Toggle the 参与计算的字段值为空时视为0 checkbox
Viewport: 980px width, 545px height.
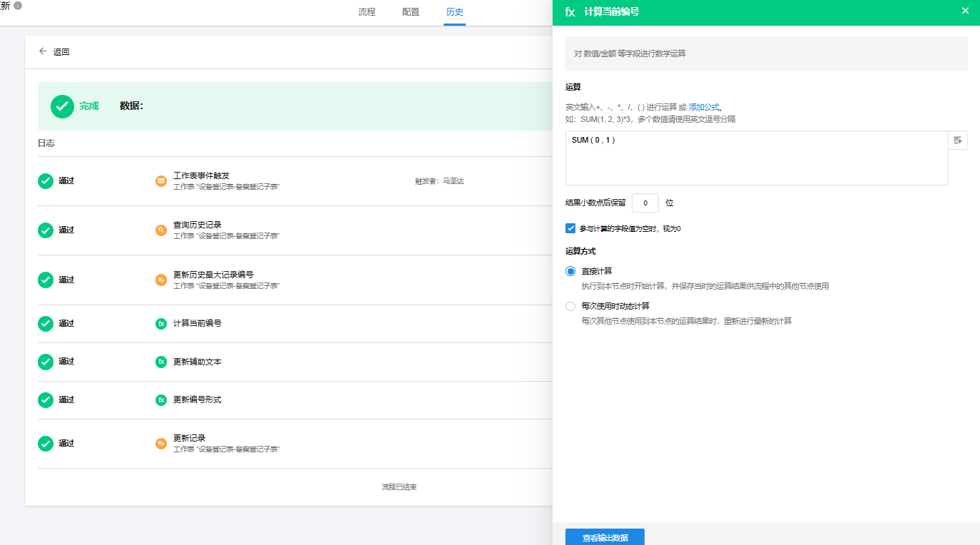(x=571, y=228)
